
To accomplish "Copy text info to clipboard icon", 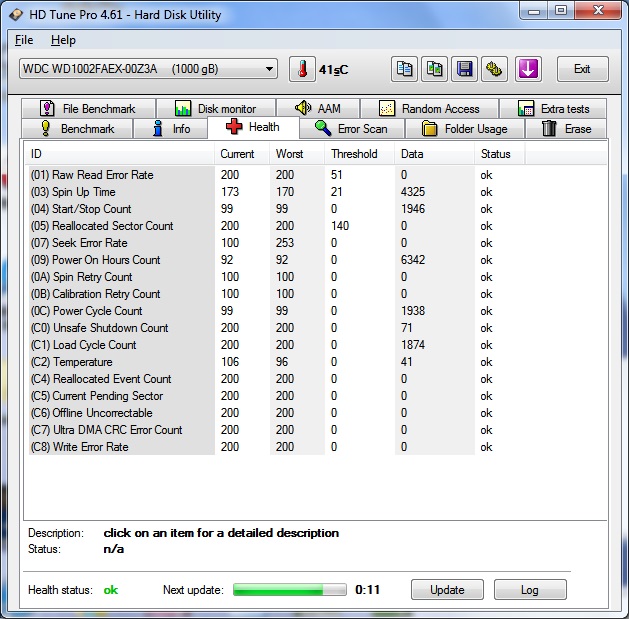I will (x=404, y=69).
